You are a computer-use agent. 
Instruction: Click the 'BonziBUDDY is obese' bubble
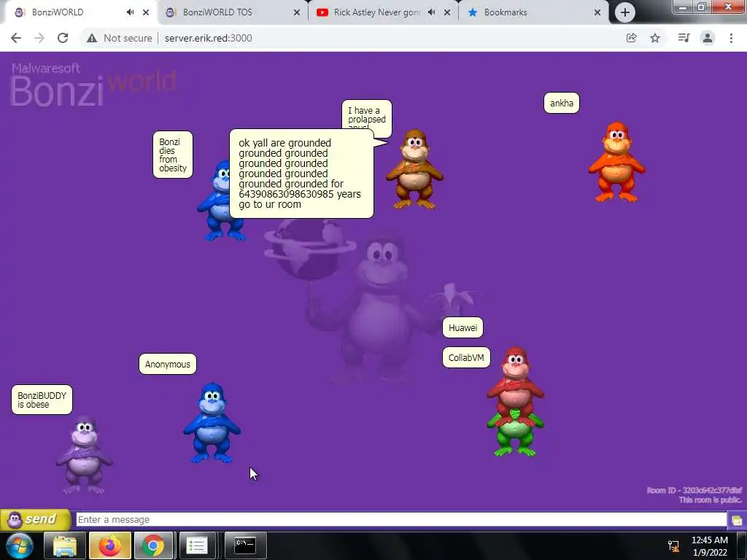point(42,400)
